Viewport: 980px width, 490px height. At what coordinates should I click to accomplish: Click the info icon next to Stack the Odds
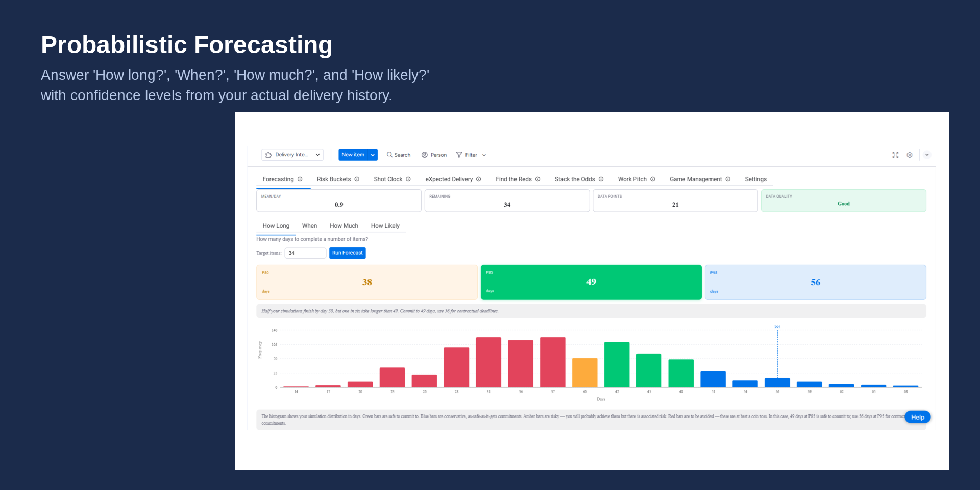coord(601,179)
